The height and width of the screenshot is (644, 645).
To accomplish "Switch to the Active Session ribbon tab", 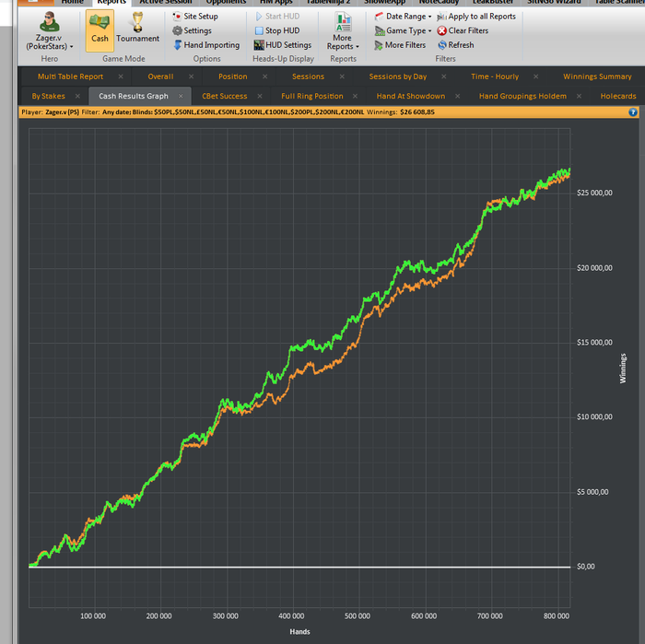I will tap(166, 2).
